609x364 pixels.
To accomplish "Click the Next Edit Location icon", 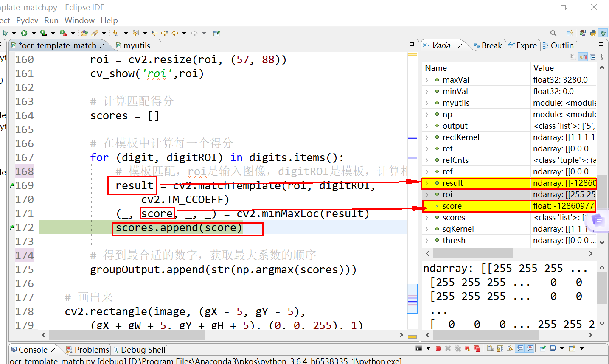I will click(x=165, y=33).
